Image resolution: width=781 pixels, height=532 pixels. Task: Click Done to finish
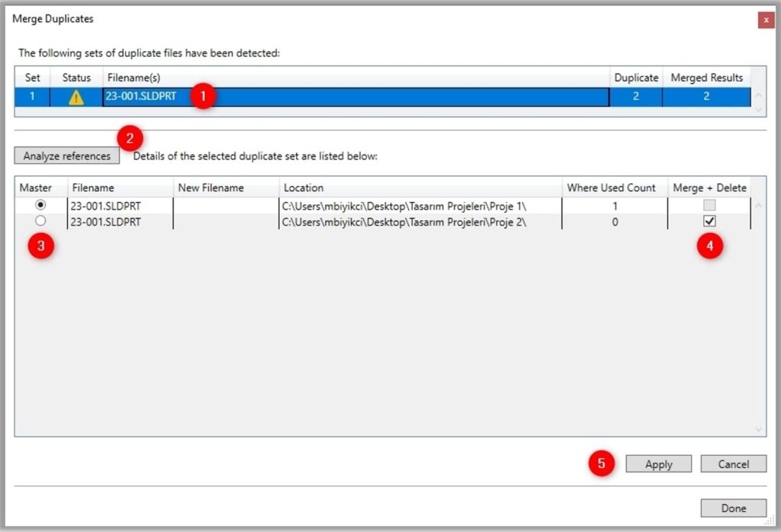[x=733, y=508]
